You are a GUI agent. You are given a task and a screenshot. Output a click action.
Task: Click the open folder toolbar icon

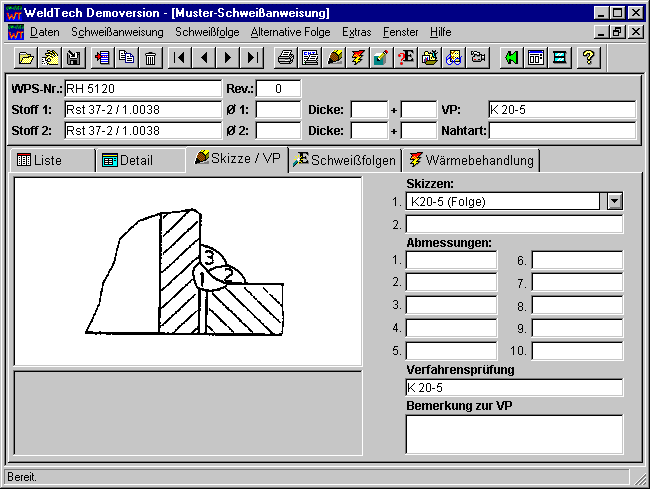[27, 58]
